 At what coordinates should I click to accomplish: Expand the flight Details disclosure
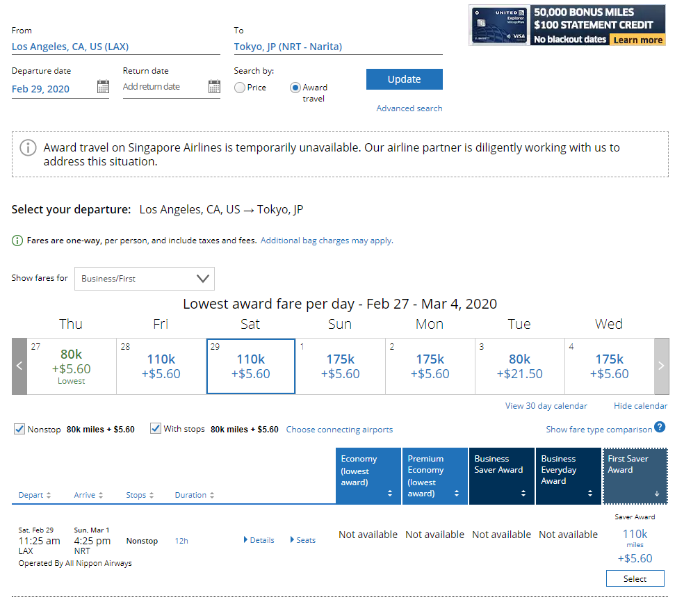pyautogui.click(x=259, y=540)
